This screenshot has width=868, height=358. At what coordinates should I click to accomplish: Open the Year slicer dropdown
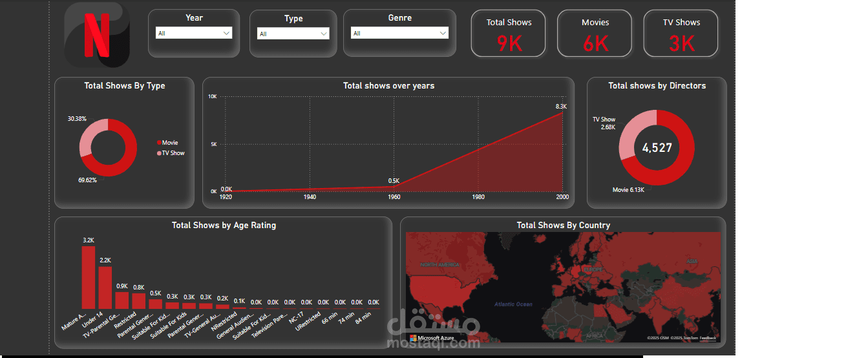point(194,33)
